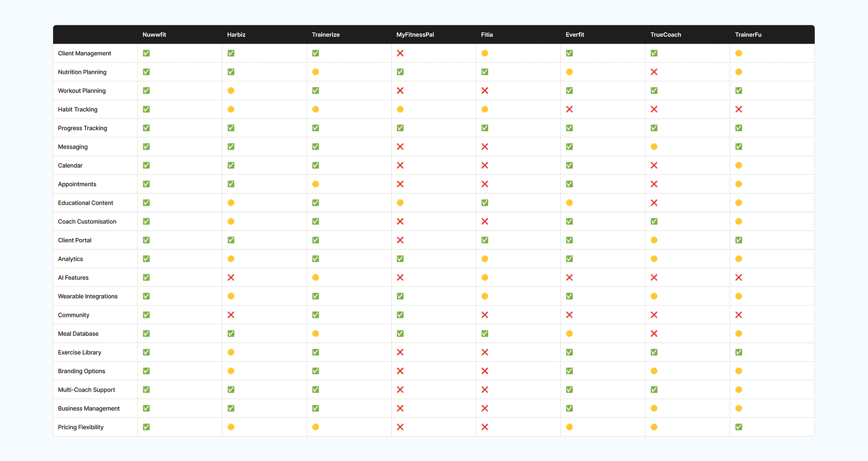Click the yellow dot for Harbiz Workout Planning
868x461 pixels.
pos(231,91)
